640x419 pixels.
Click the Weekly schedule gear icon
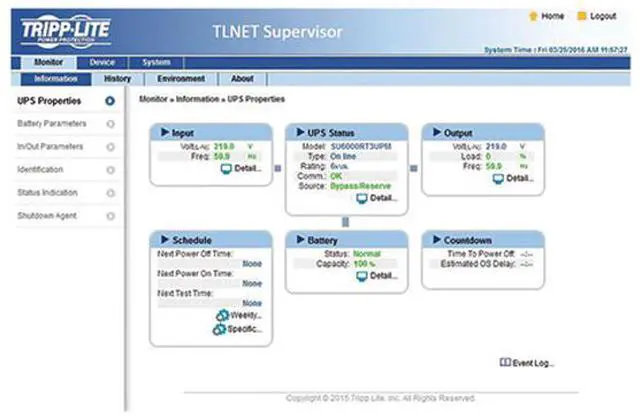click(x=220, y=314)
